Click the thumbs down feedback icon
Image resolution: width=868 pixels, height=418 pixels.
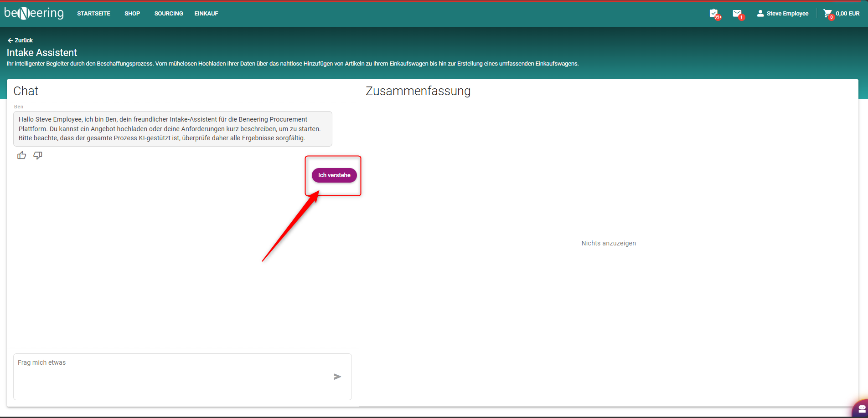[x=38, y=155]
